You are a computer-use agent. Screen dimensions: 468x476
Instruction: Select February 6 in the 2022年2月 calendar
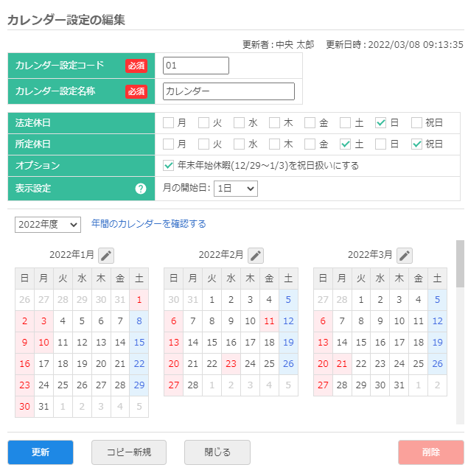[174, 321]
